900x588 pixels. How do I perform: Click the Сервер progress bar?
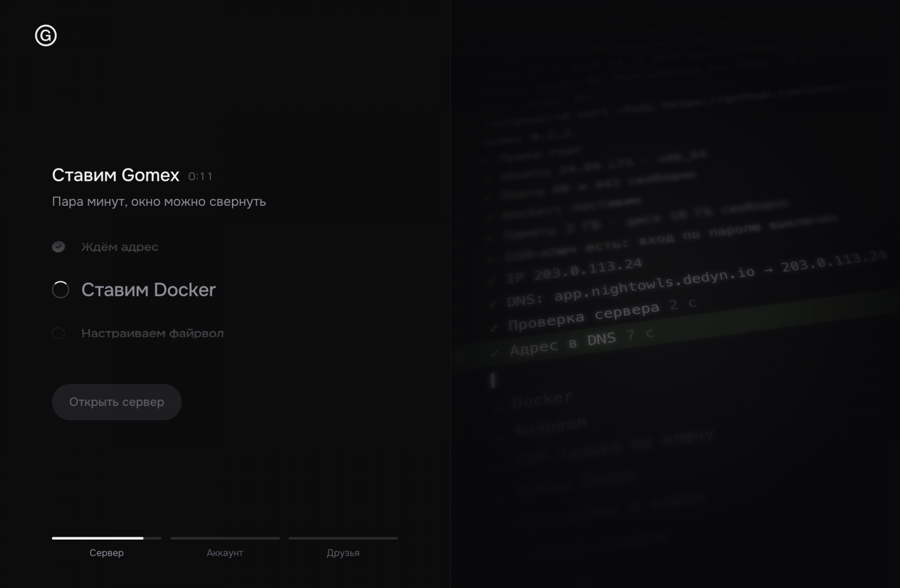pyautogui.click(x=107, y=538)
